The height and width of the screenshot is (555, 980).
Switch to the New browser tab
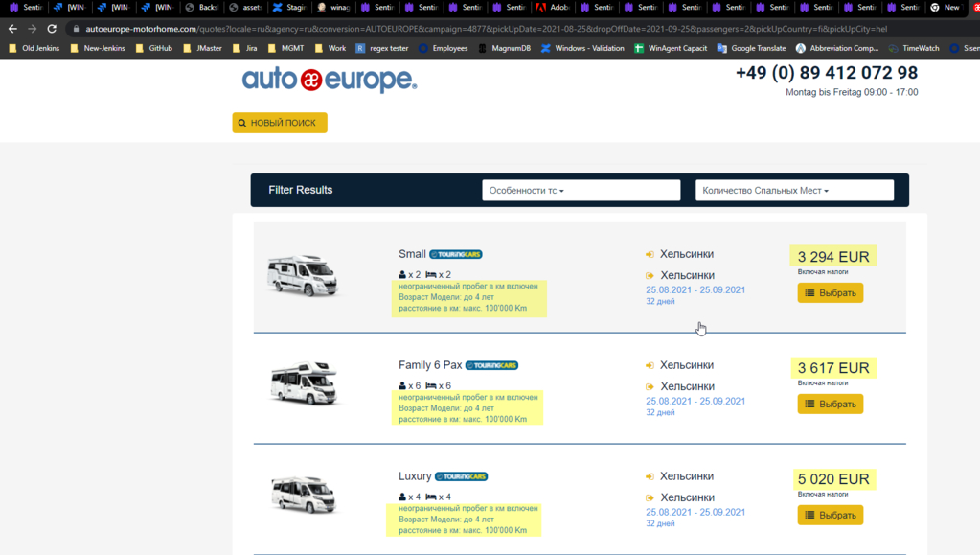pos(946,8)
